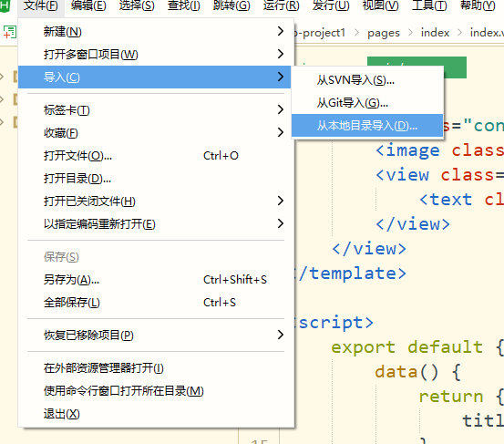504x444 pixels.
Task: Click the data() { code line
Action: tap(417, 372)
